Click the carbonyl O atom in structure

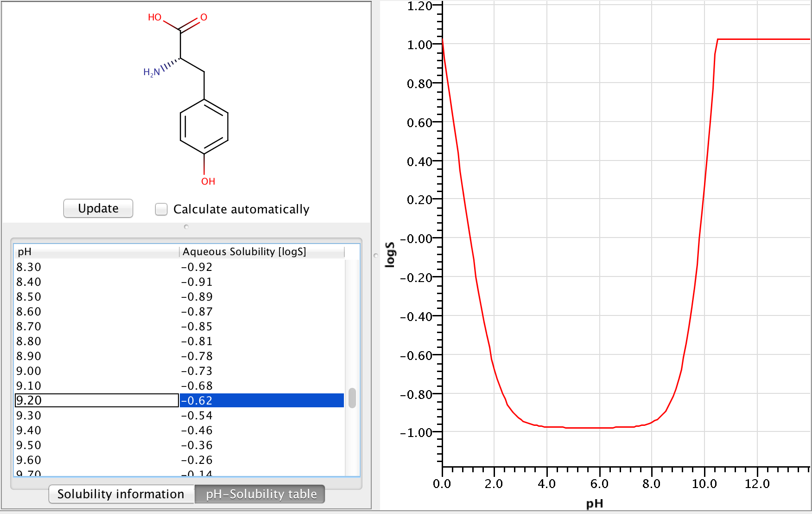point(204,18)
